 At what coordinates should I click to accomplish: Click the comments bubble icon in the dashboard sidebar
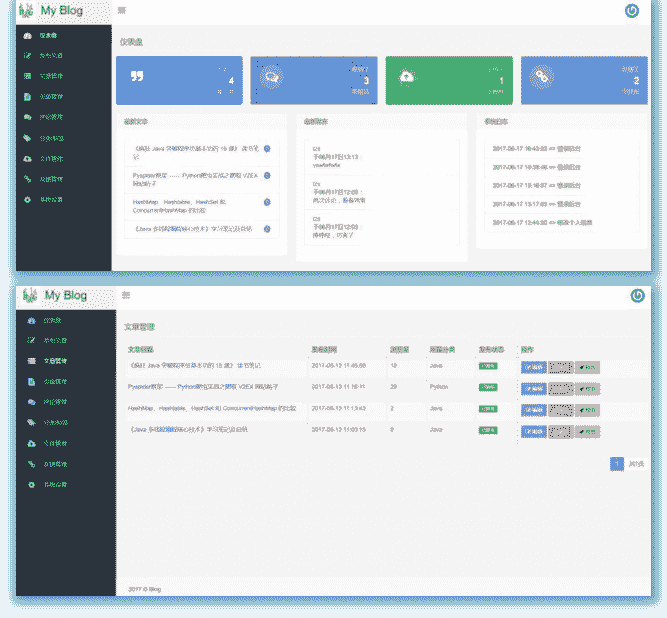pyautogui.click(x=28, y=117)
